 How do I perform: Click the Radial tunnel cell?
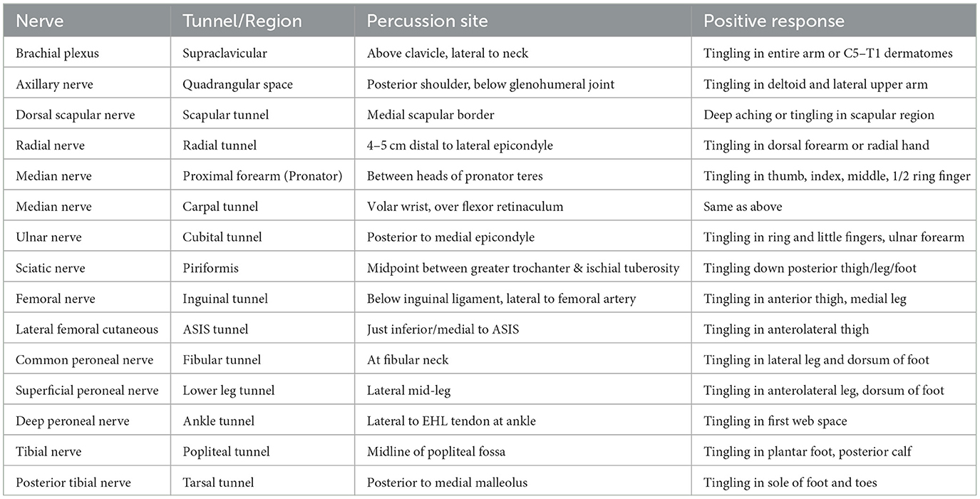pos(220,145)
